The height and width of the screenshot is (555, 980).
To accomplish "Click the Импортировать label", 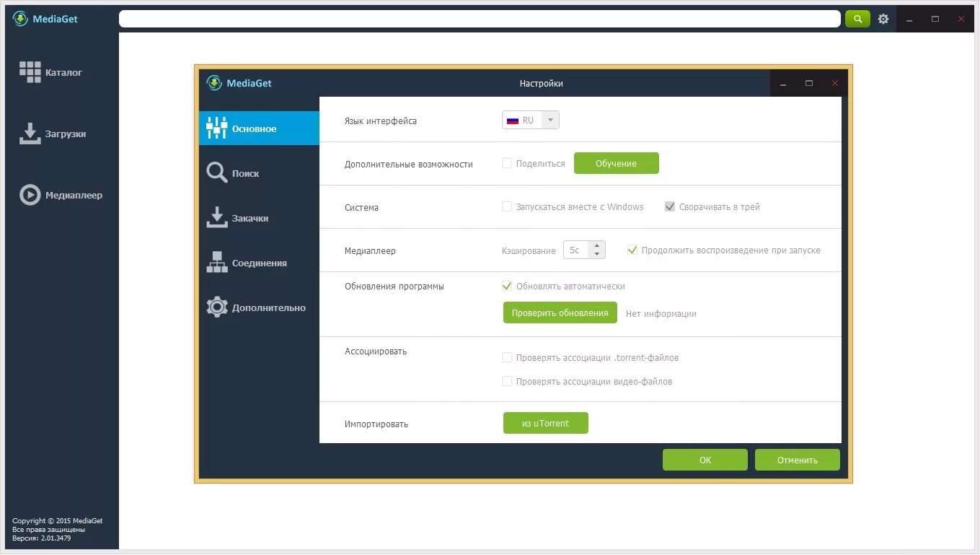I will [376, 424].
